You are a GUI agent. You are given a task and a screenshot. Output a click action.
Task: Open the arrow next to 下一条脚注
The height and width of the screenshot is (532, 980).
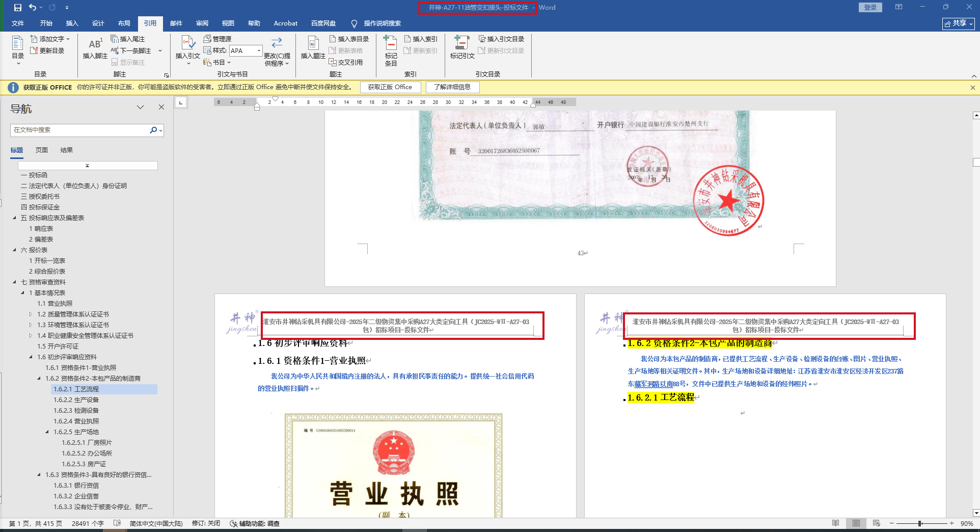(x=160, y=50)
